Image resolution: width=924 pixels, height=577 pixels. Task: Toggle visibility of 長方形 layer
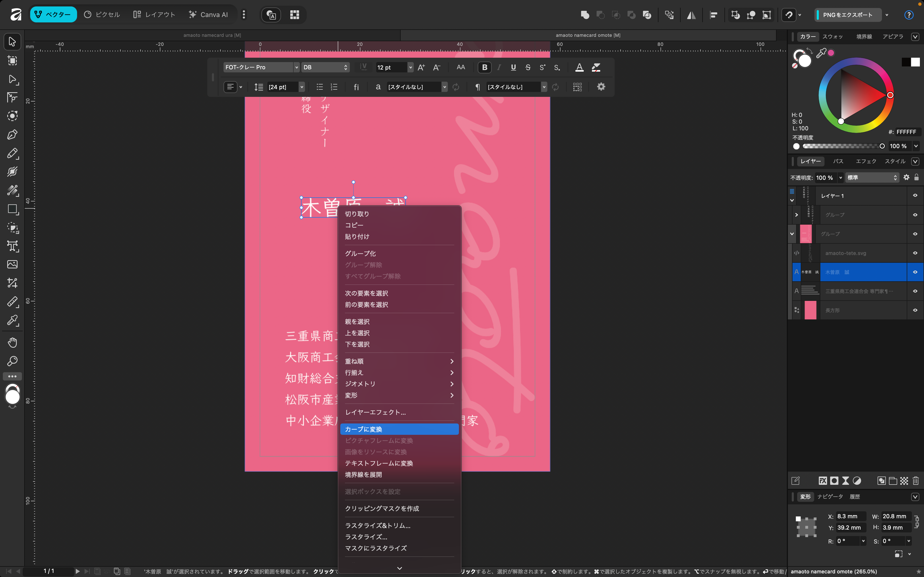click(915, 310)
